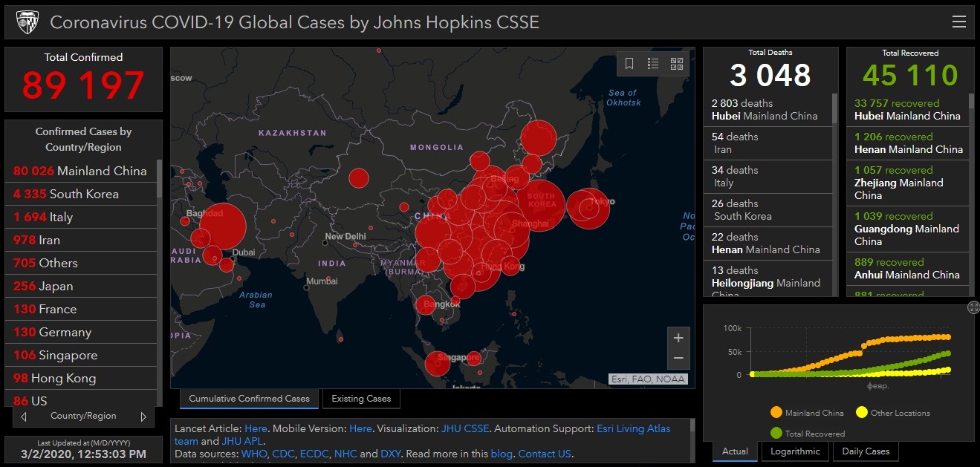Open the CDC data source link
The image size is (980, 467).
click(284, 454)
